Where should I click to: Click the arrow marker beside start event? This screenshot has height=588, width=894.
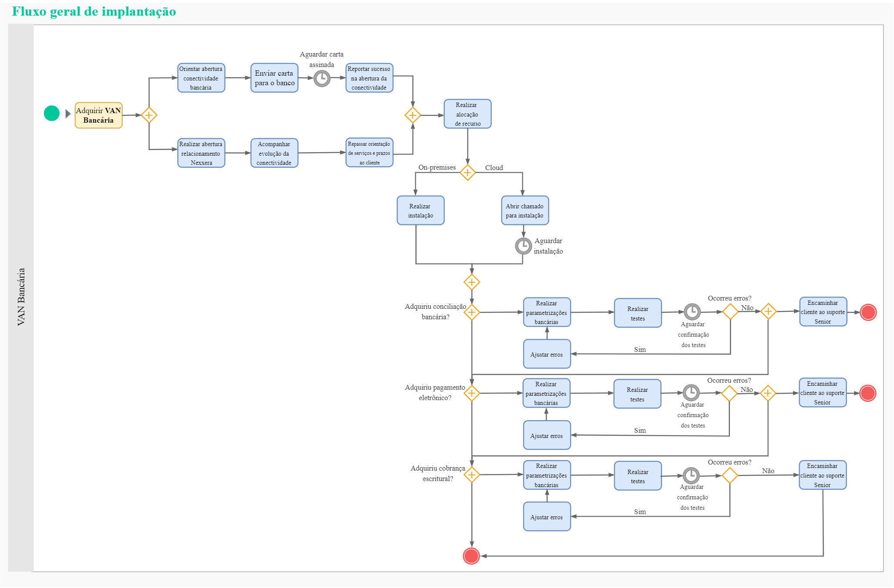[x=68, y=114]
